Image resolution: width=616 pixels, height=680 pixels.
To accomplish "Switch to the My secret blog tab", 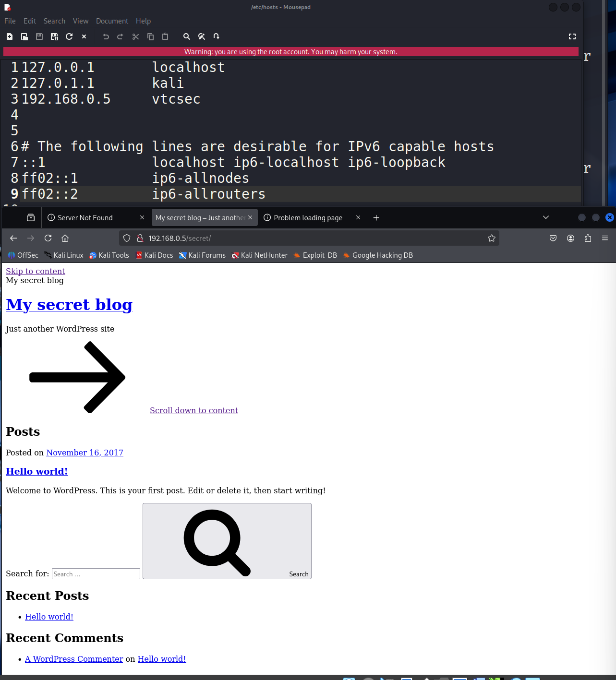I will (x=205, y=218).
